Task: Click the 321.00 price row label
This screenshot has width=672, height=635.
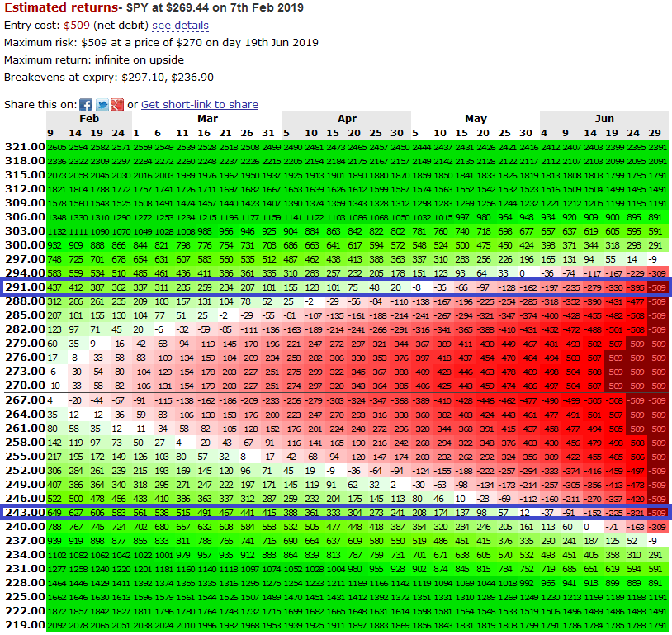Action: coord(25,147)
